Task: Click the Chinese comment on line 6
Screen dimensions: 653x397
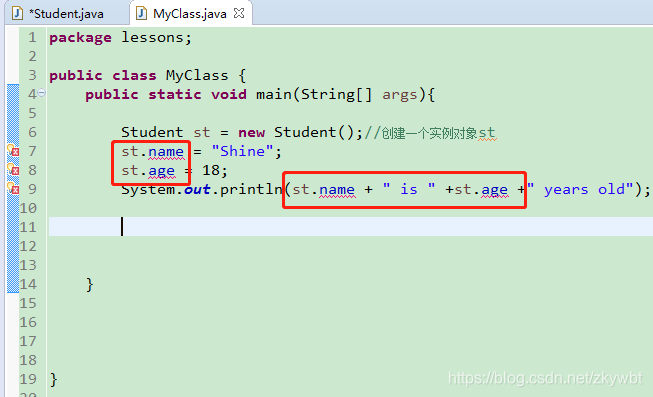Action: point(430,133)
